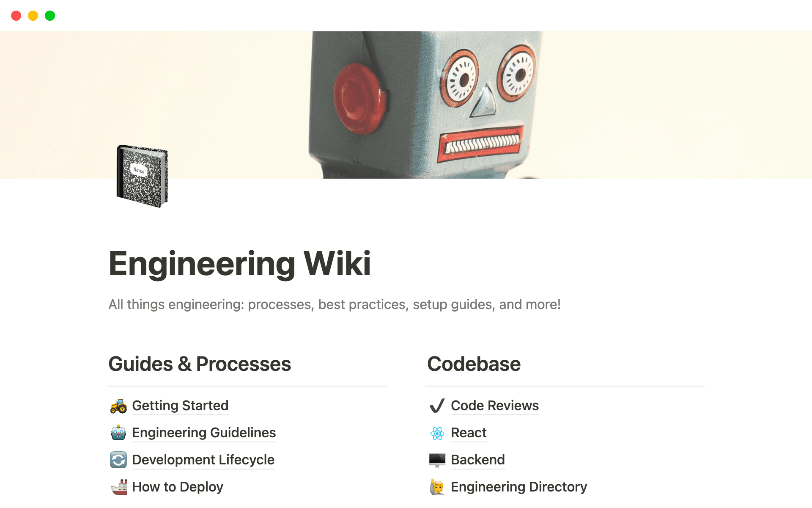Click the tractor icon beside Getting Started
The width and height of the screenshot is (812, 508).
(x=118, y=406)
